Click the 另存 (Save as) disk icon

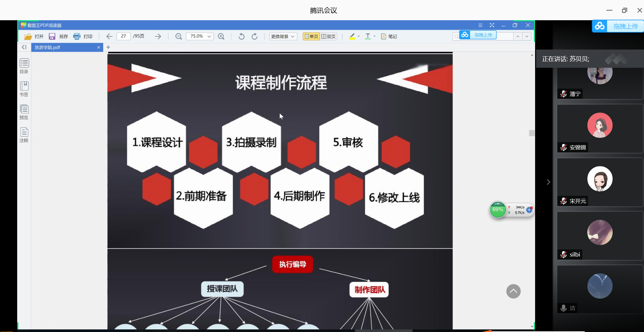click(x=52, y=36)
